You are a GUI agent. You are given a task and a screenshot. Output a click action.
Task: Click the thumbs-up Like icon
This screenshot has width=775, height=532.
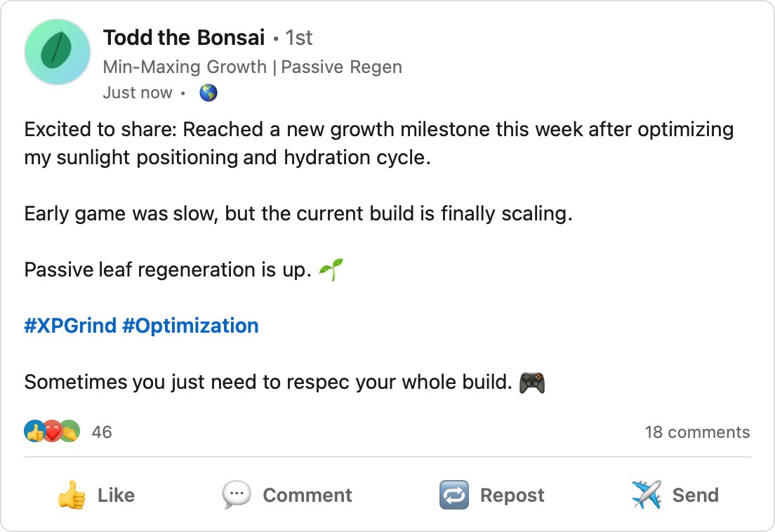tap(71, 495)
